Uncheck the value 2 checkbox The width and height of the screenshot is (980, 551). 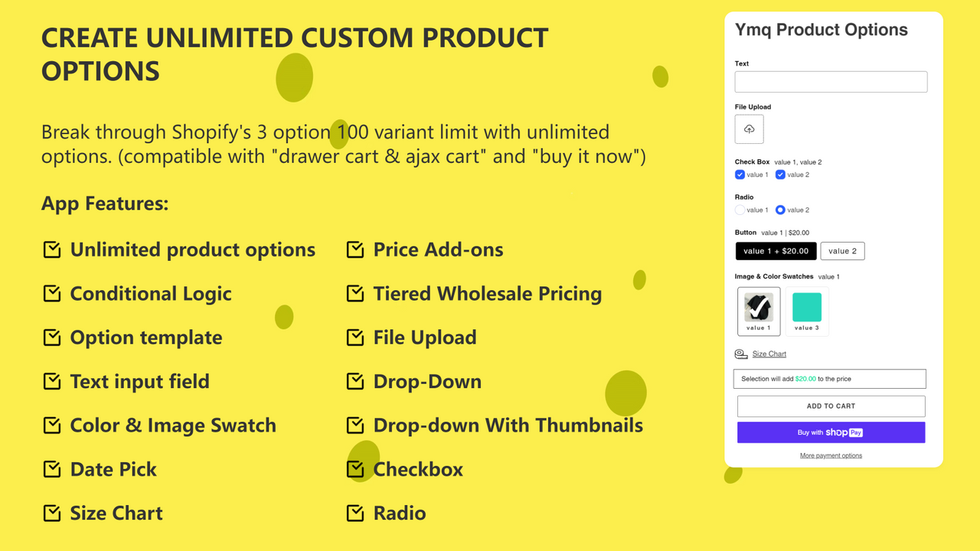[779, 174]
